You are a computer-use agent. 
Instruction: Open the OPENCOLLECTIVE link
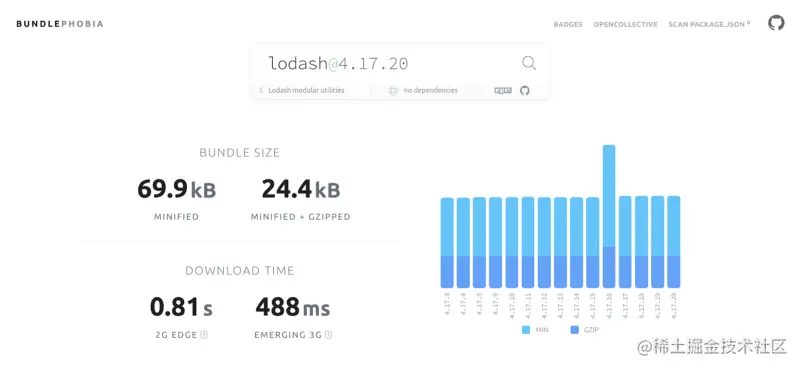pos(626,24)
